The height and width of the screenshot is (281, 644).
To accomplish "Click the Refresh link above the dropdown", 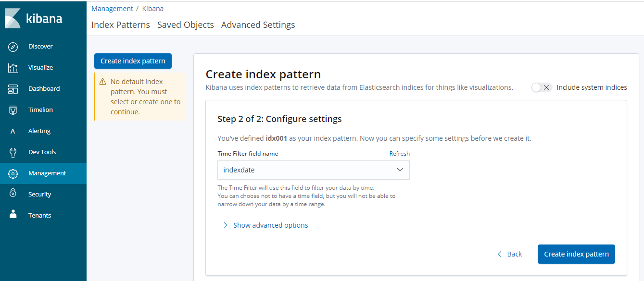I will pos(400,154).
